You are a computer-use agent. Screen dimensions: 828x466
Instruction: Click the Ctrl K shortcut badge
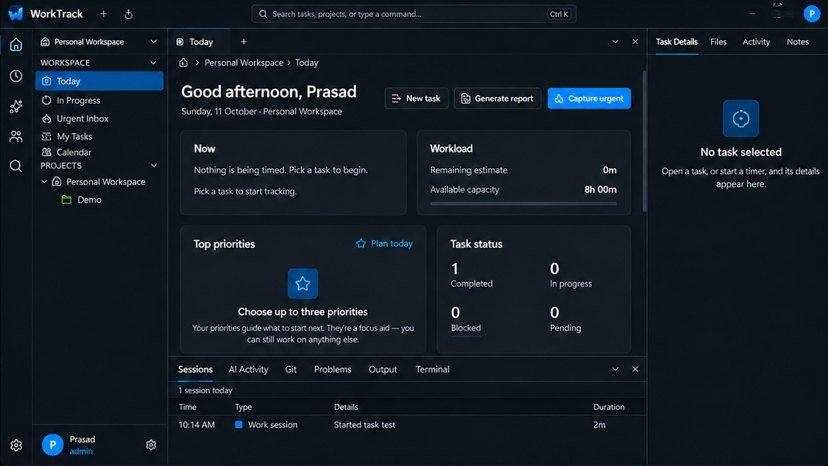coord(559,14)
